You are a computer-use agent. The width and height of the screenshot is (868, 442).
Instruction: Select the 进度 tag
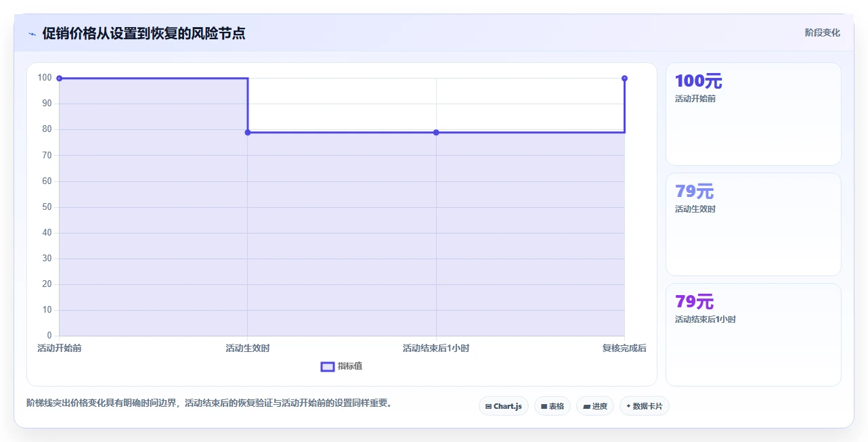coord(595,406)
